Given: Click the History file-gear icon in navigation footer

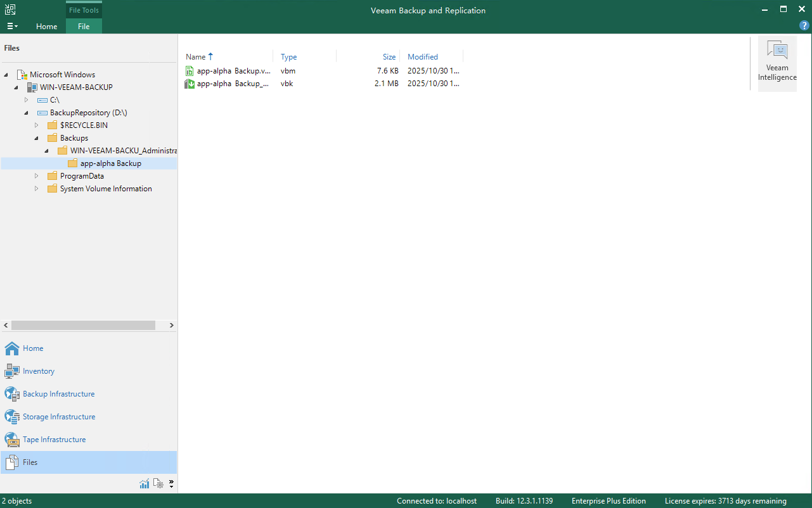Looking at the screenshot, I should pos(158,484).
